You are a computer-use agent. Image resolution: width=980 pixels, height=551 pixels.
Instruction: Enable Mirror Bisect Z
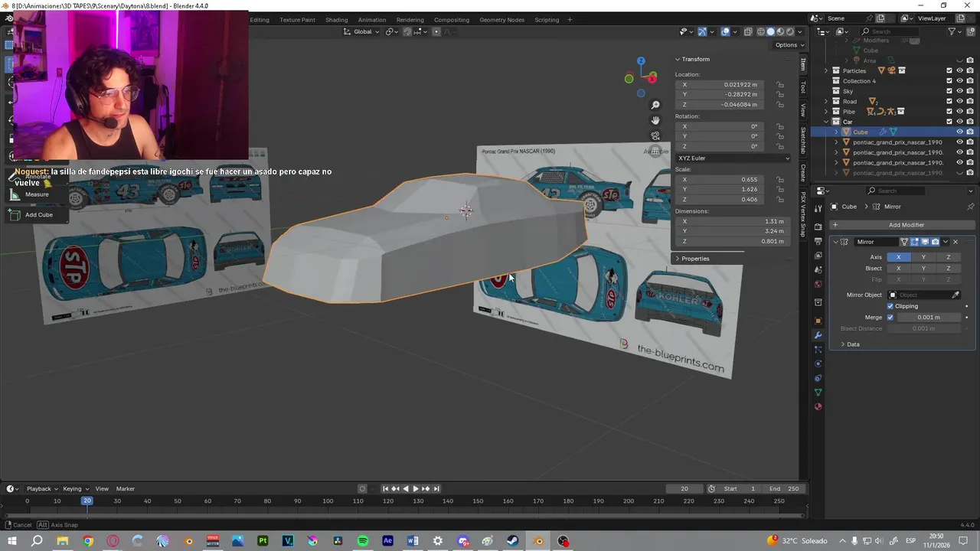[949, 269]
